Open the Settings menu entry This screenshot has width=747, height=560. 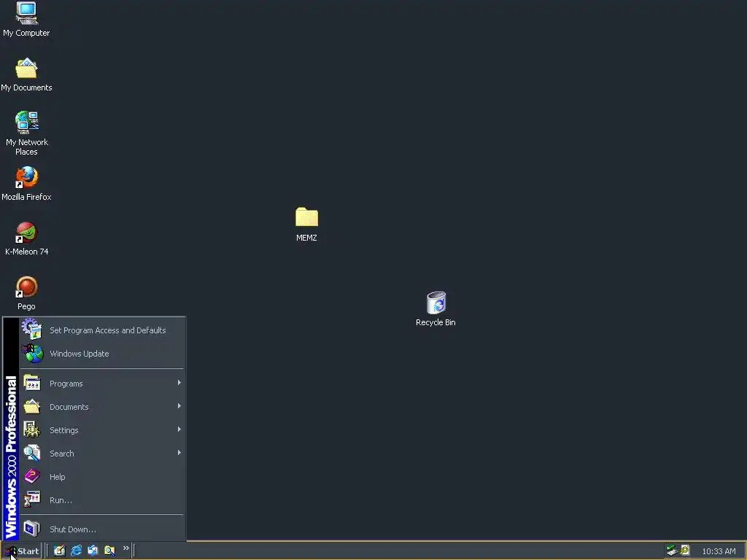(x=102, y=430)
